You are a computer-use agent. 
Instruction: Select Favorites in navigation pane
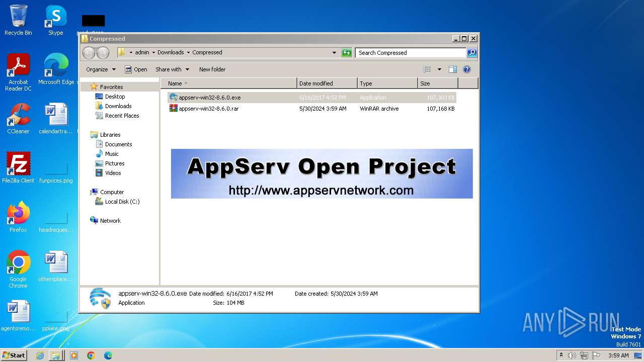click(111, 87)
